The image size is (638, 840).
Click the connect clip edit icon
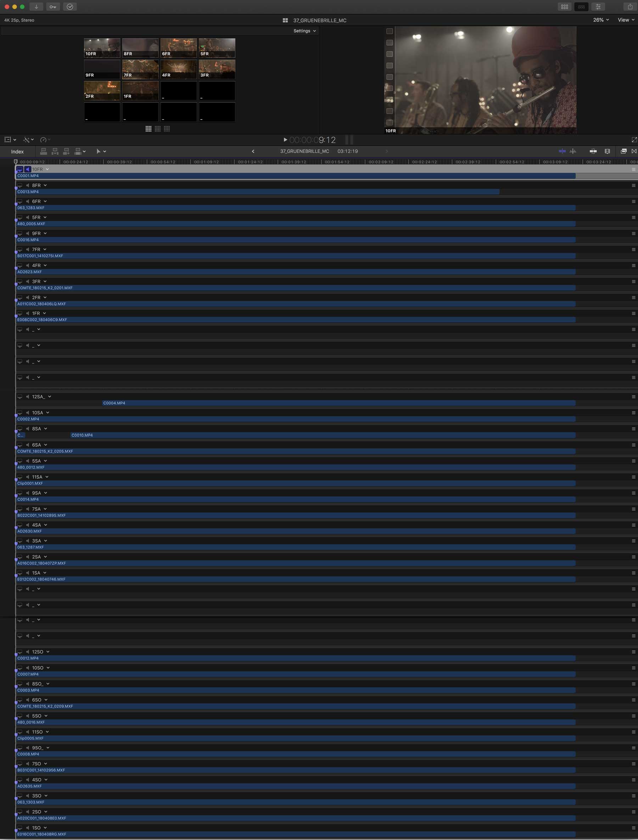[x=43, y=152]
